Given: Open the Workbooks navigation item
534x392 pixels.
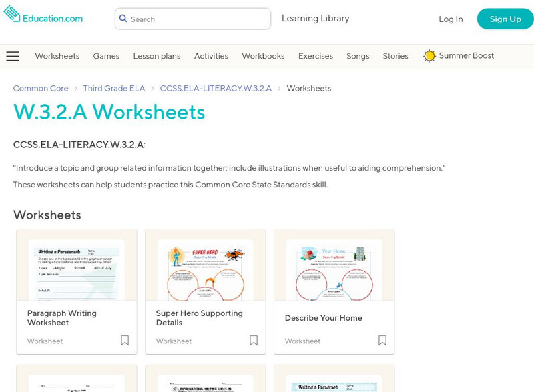Looking at the screenshot, I should pos(263,56).
